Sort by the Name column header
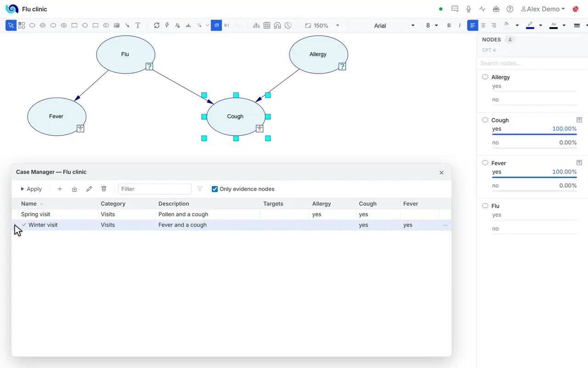The width and height of the screenshot is (588, 368). click(29, 204)
